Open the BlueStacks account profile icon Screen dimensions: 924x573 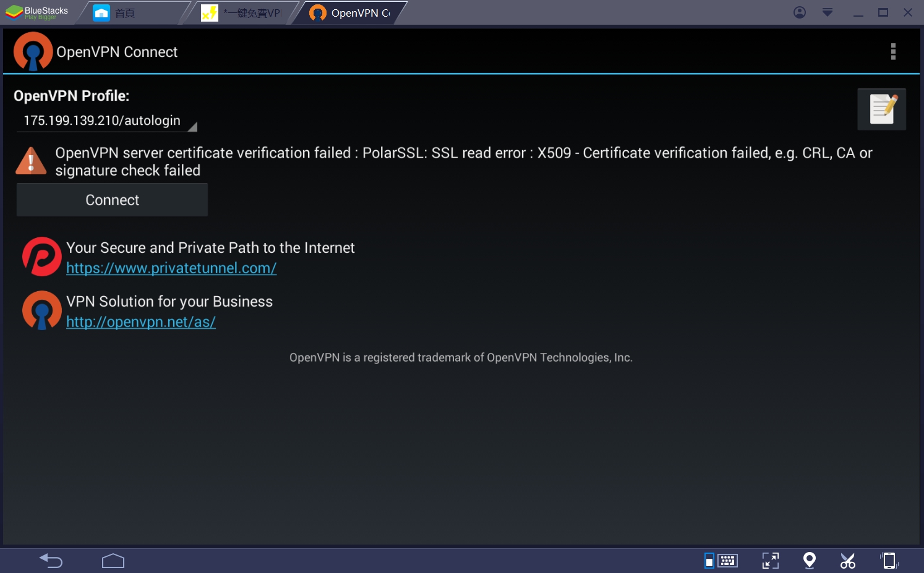[x=800, y=12]
